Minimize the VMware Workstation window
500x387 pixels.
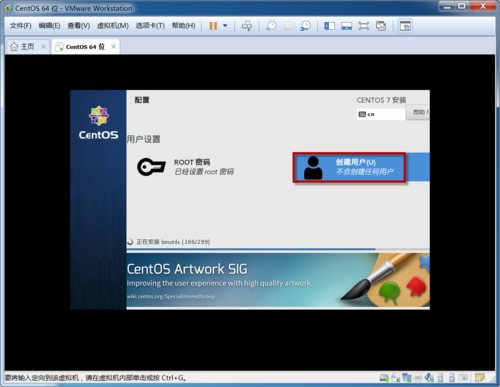[x=447, y=6]
